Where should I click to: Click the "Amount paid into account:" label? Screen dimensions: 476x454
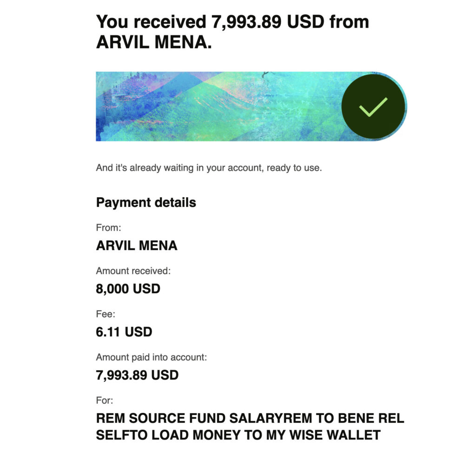152,357
